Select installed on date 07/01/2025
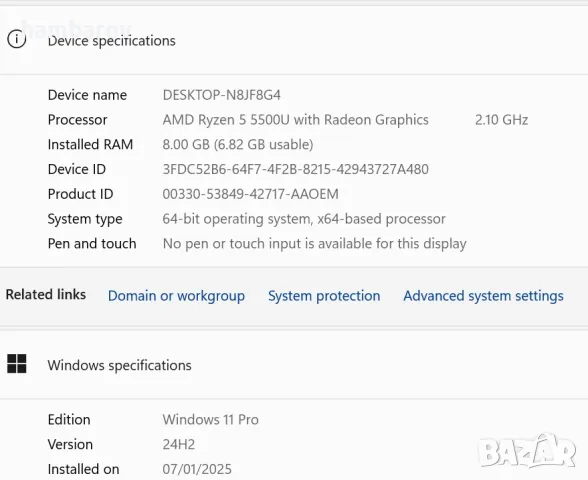This screenshot has height=480, width=588. [197, 469]
